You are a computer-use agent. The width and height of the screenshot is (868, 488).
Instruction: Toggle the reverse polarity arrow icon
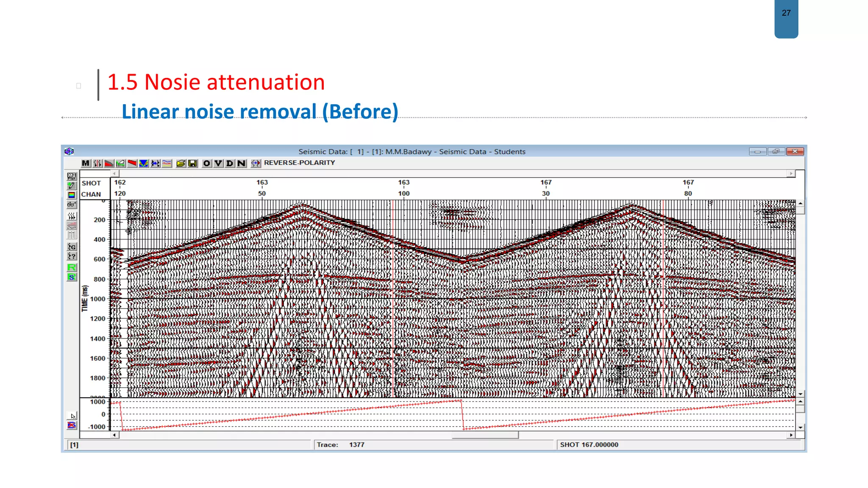tap(256, 163)
